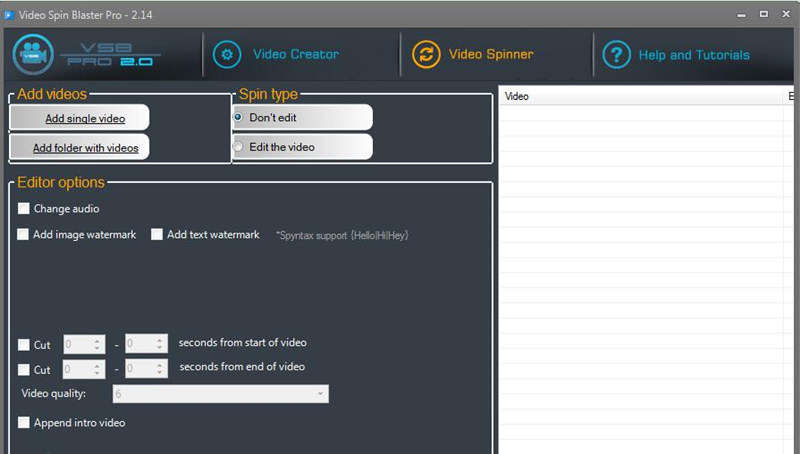Enable Cut seconds from start checkbox
Screen dimensions: 800x454
point(23,345)
